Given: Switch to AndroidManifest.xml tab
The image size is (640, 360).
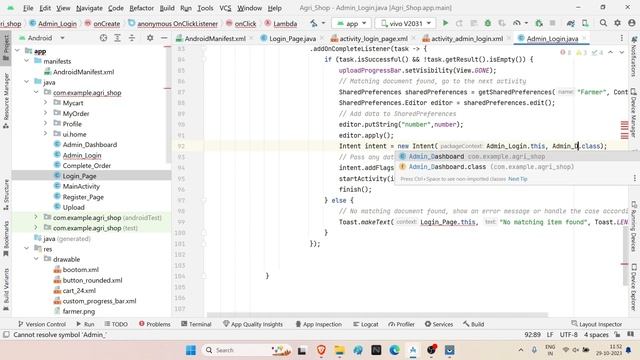Looking at the screenshot, I should pyautogui.click(x=215, y=38).
